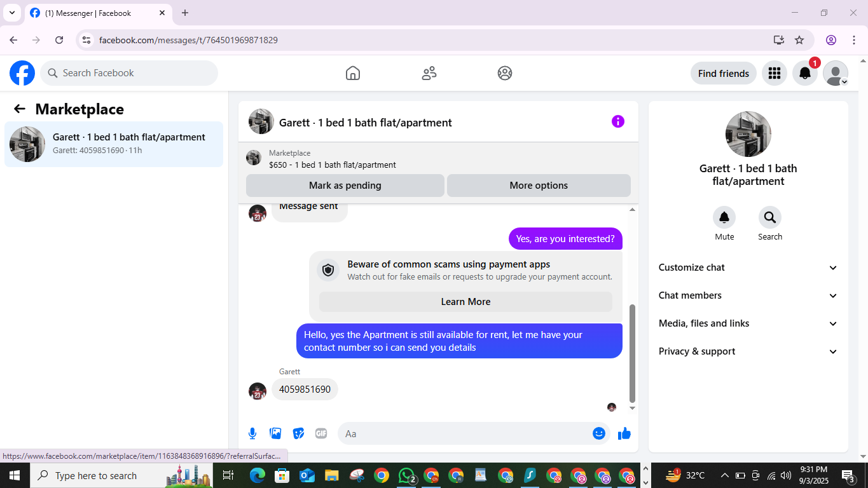Open the emoji picker in the message box
Viewport: 868px width, 488px height.
click(599, 433)
